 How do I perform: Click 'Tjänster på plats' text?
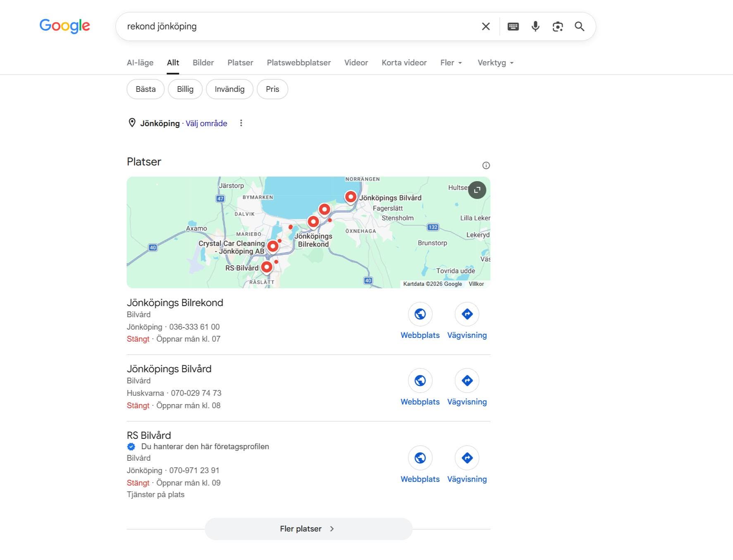coord(155,495)
